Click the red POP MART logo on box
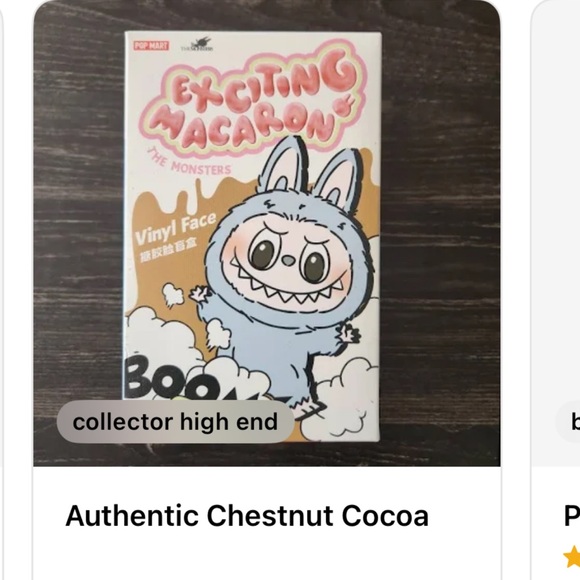 coord(151,46)
